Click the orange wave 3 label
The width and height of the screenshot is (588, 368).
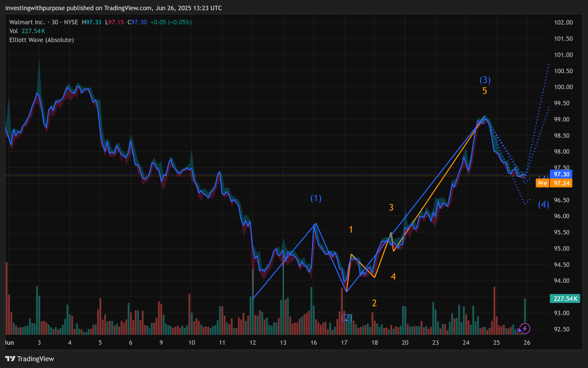(x=391, y=207)
